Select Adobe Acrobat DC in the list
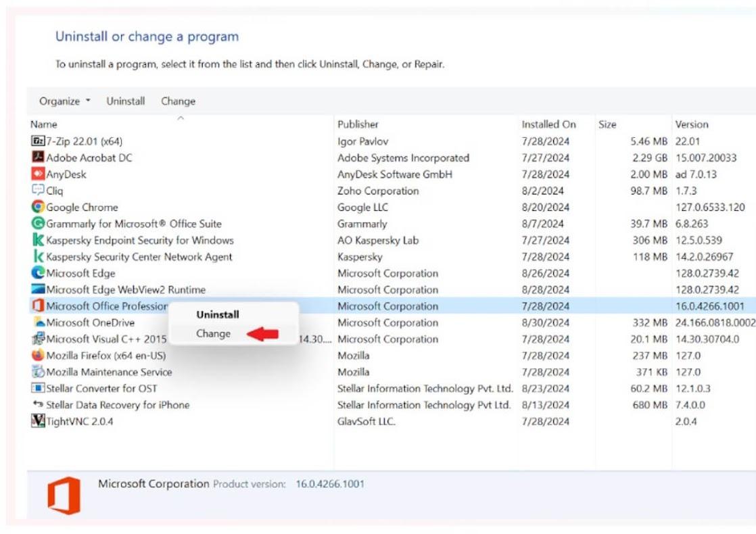This screenshot has height=534, width=756. click(89, 157)
